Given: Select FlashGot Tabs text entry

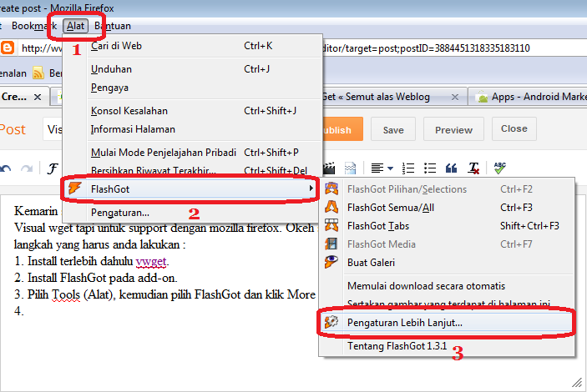Looking at the screenshot, I should tap(378, 226).
